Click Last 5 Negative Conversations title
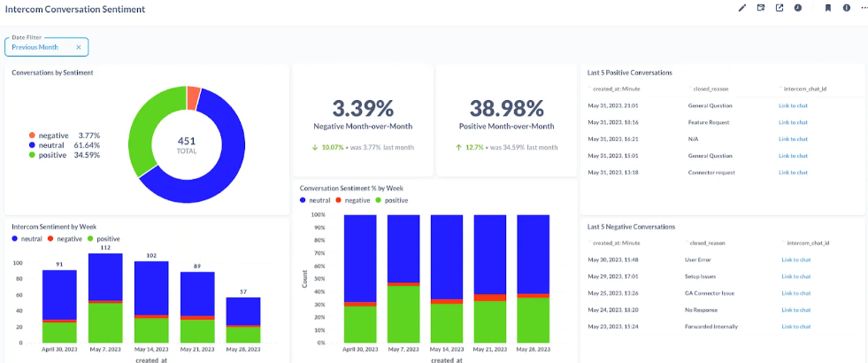This screenshot has height=363, width=868. tap(632, 227)
